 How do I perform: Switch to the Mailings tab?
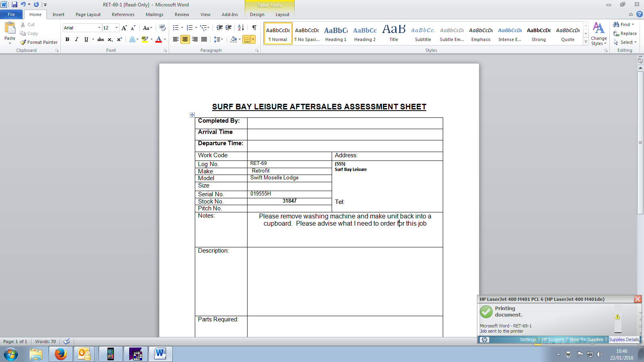point(155,14)
